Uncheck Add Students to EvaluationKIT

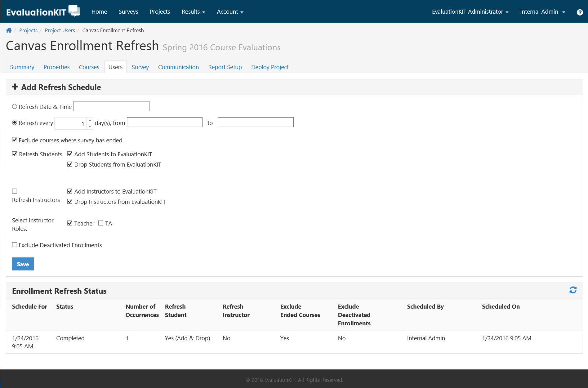[x=70, y=154]
